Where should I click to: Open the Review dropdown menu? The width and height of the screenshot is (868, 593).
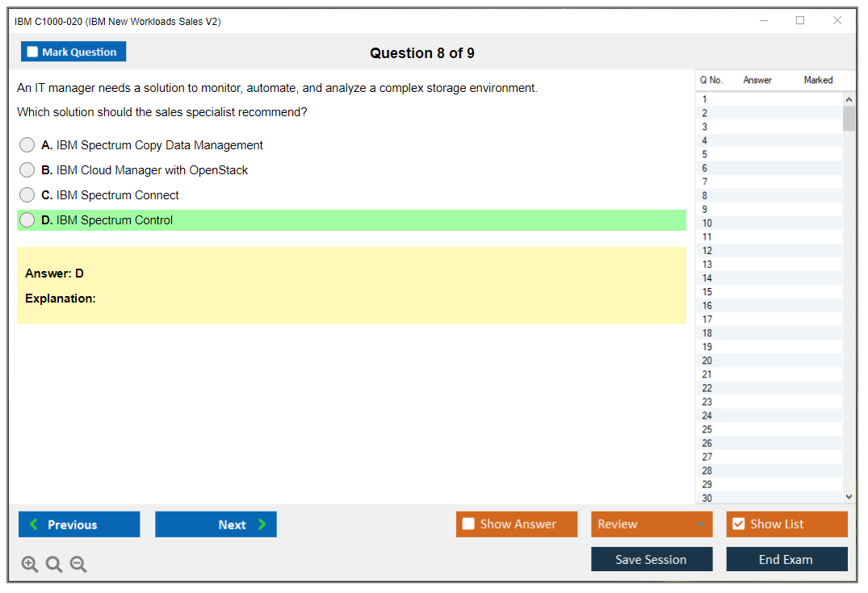(x=652, y=524)
